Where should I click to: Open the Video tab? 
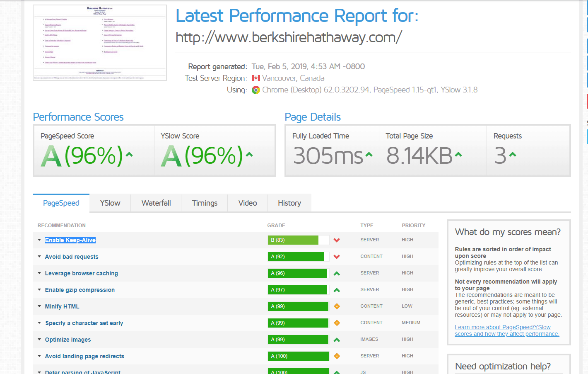tap(248, 203)
